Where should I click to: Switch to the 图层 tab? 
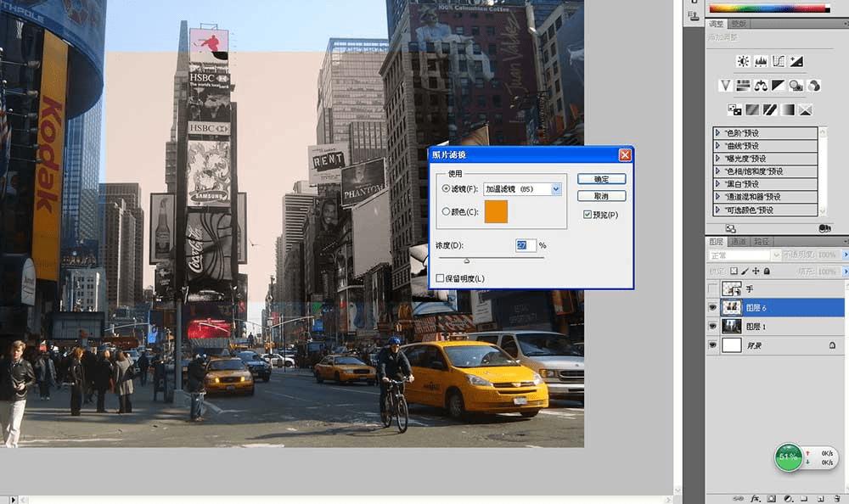coord(717,242)
